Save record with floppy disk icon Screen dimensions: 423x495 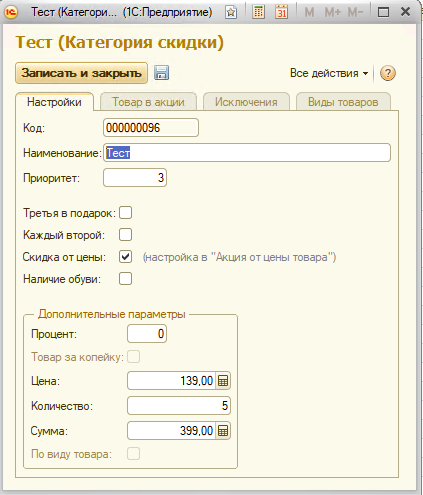pos(162,73)
